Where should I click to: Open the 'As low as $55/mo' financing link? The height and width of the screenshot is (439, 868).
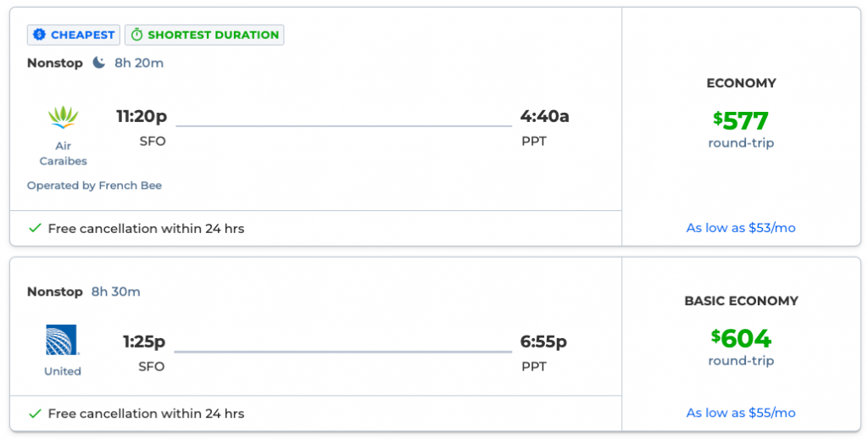[741, 413]
